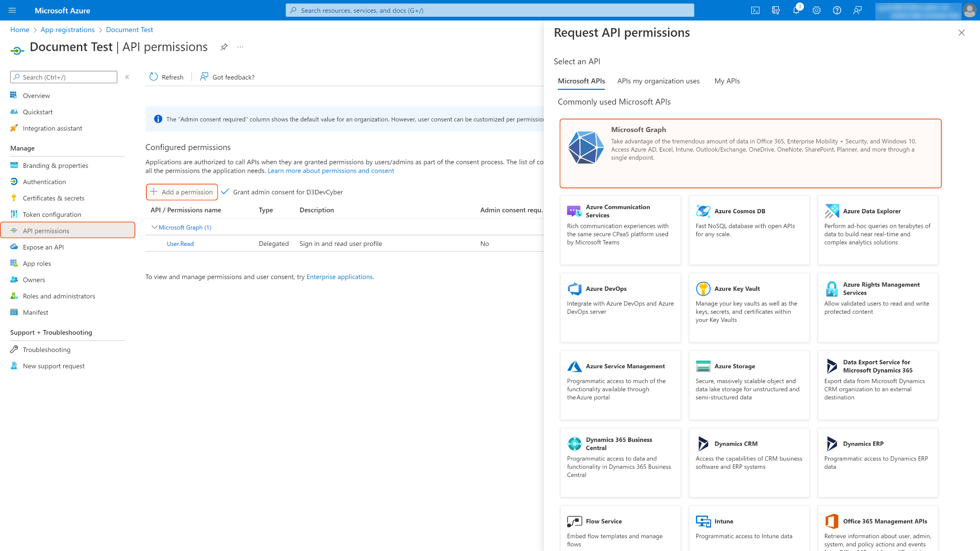Screen dimensions: 980x551
Task: Open the Enterprise applications link
Action: (x=339, y=276)
